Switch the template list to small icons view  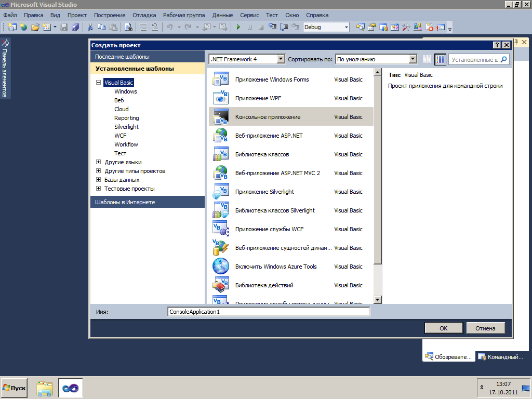coord(427,59)
